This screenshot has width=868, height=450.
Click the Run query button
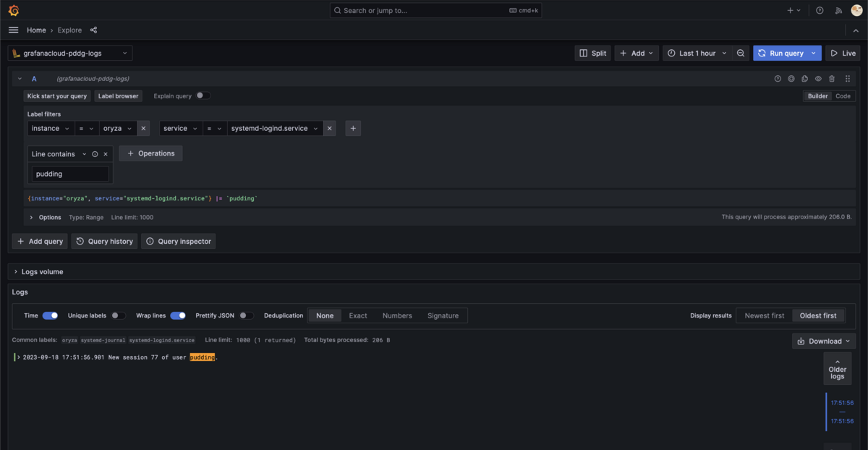(780, 54)
